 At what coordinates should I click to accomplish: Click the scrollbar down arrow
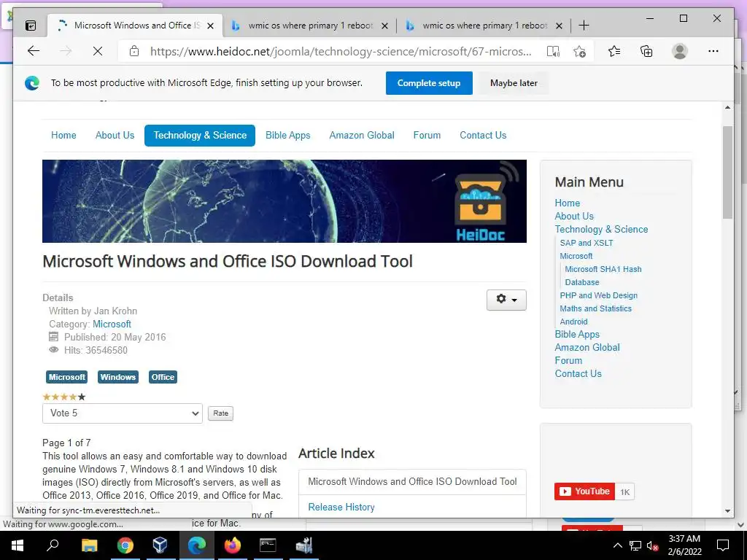[727, 511]
